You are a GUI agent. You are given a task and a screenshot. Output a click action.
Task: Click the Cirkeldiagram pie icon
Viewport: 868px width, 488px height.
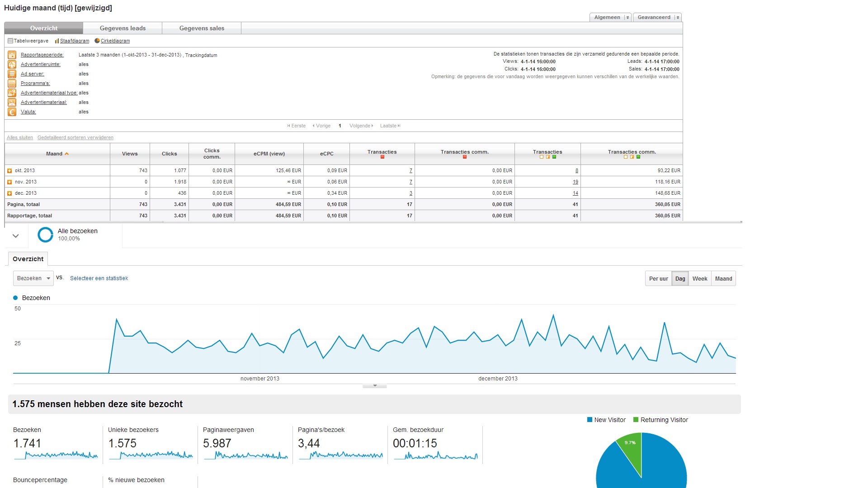97,41
